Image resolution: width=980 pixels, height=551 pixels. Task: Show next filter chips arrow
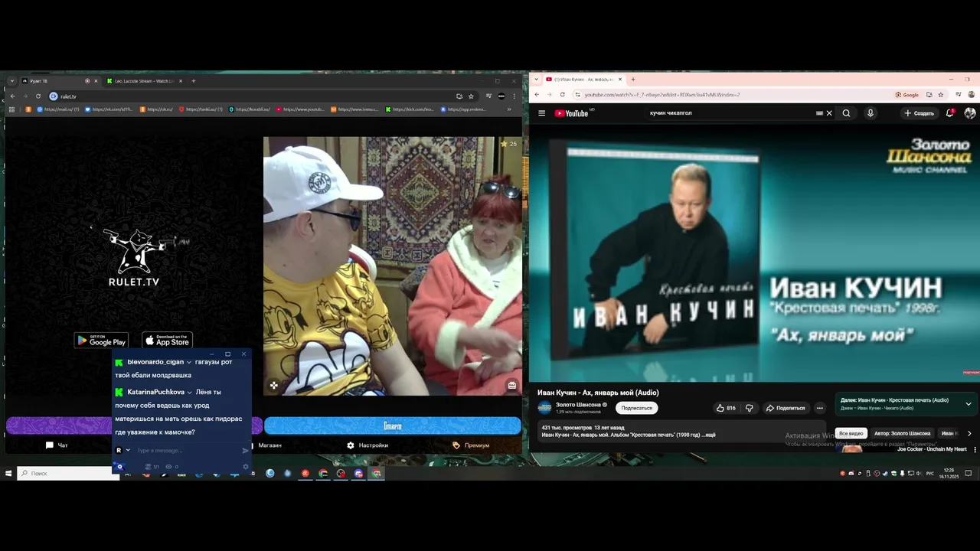pyautogui.click(x=969, y=433)
